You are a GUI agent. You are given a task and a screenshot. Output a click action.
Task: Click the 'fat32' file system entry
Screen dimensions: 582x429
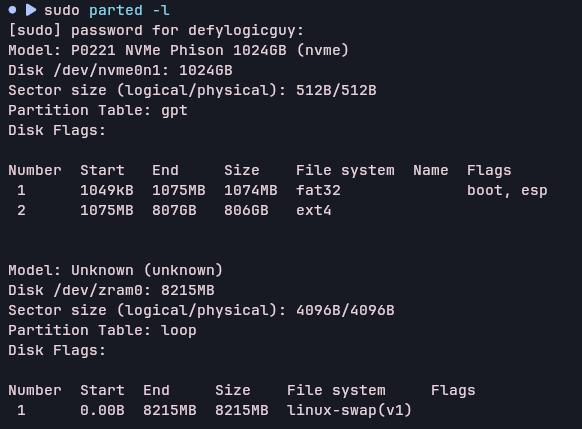pyautogui.click(x=318, y=191)
